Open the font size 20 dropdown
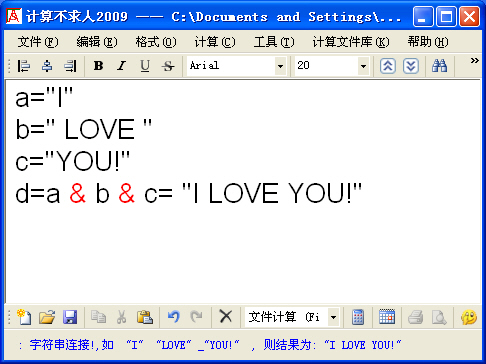The height and width of the screenshot is (364, 486). pos(363,66)
